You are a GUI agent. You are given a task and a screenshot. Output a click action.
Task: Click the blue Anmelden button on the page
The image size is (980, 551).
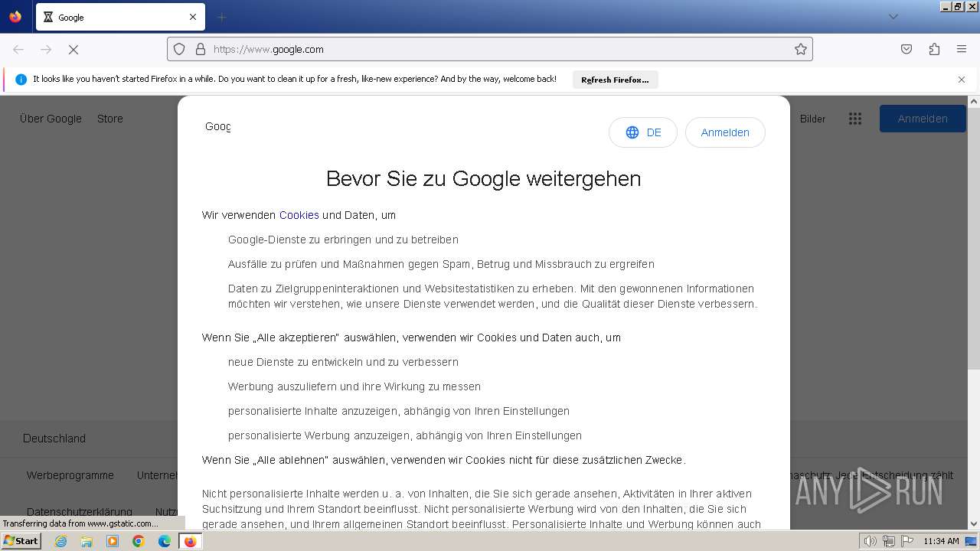click(923, 119)
